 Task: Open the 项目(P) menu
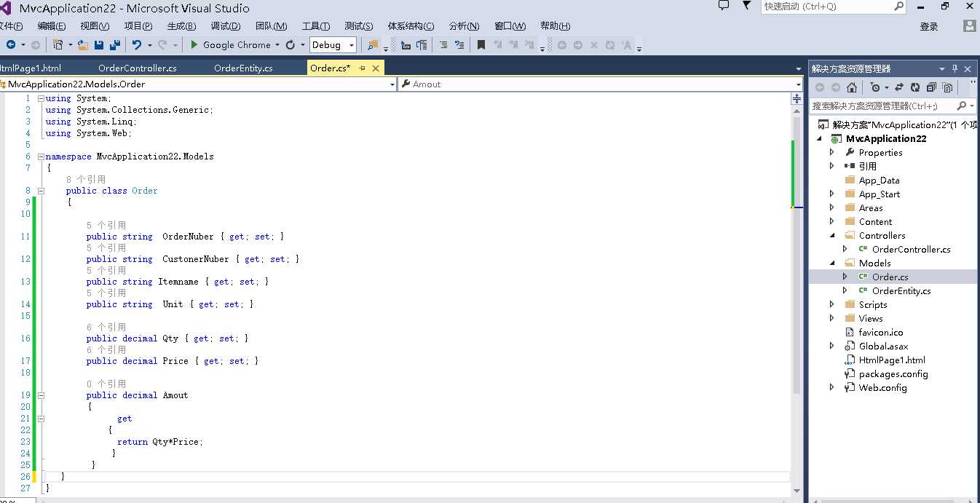[x=138, y=26]
